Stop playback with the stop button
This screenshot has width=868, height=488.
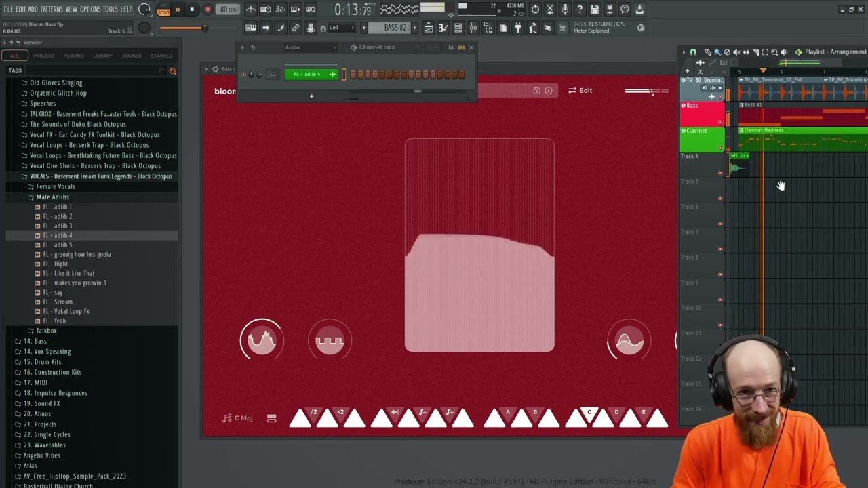192,9
